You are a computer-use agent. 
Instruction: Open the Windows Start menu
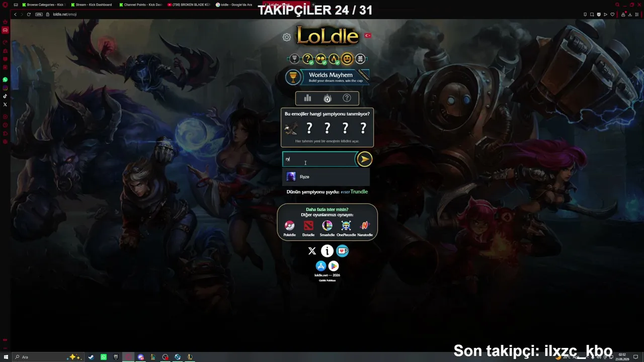coord(6,357)
